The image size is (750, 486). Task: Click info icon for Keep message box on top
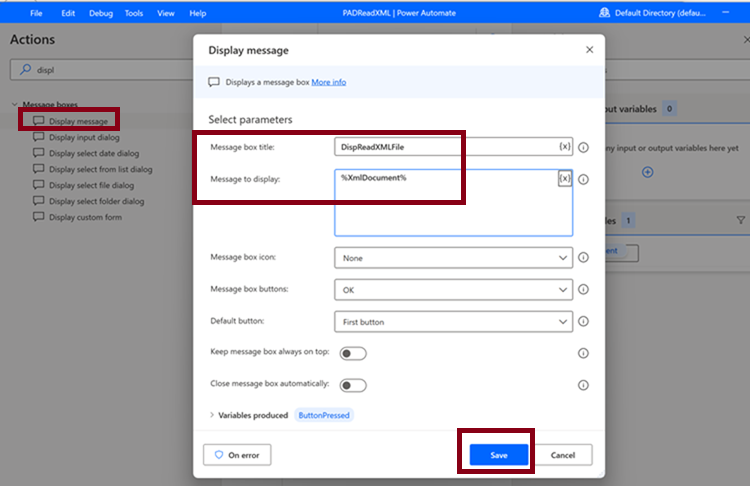click(x=583, y=353)
